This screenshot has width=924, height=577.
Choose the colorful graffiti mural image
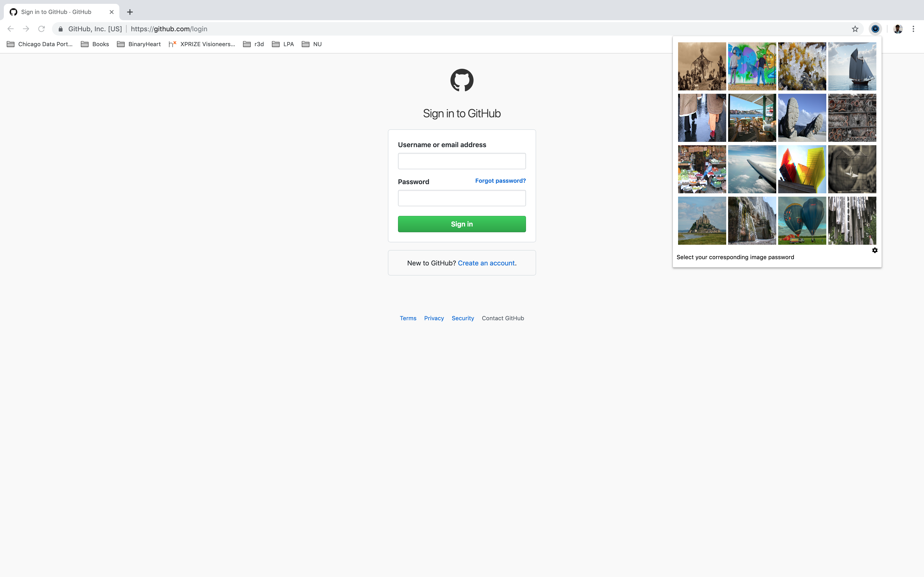[x=752, y=66]
